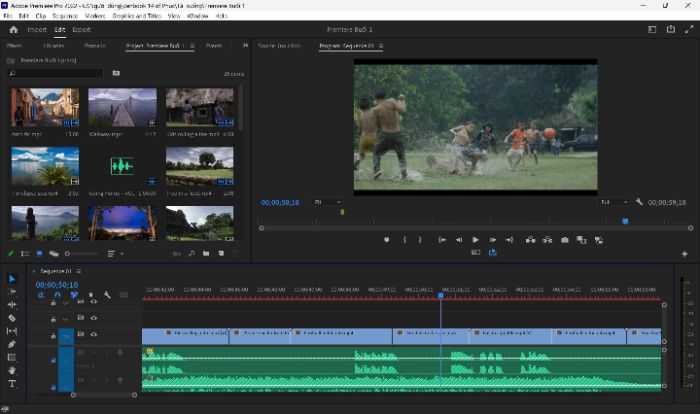This screenshot has width=700, height=414.
Task: Go to In point in Program monitor
Action: (x=442, y=240)
